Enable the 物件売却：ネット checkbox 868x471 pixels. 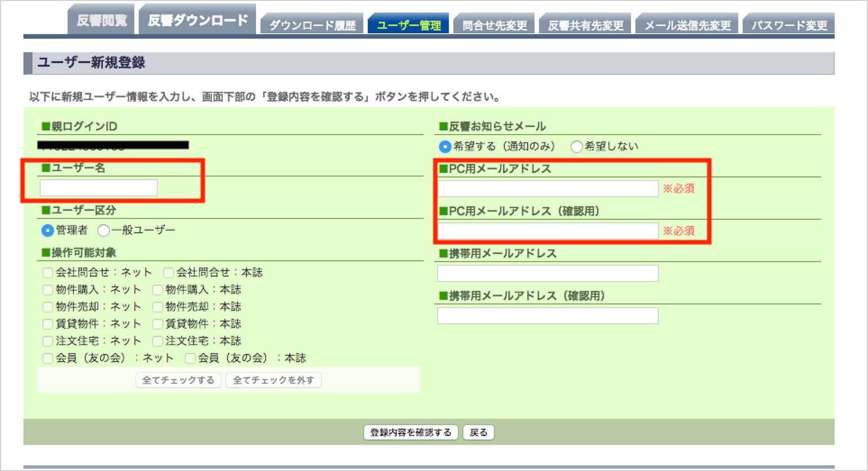click(x=48, y=307)
